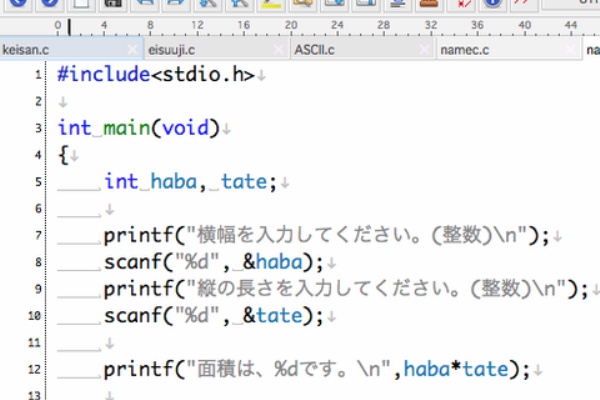Click the blue info circle icon
The width and height of the screenshot is (600, 400).
(x=492, y=3)
